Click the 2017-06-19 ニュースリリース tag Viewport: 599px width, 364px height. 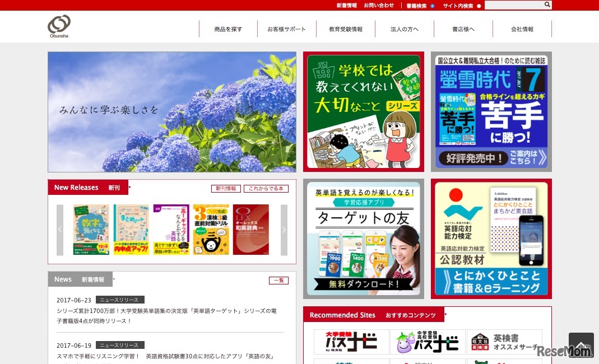click(x=120, y=345)
